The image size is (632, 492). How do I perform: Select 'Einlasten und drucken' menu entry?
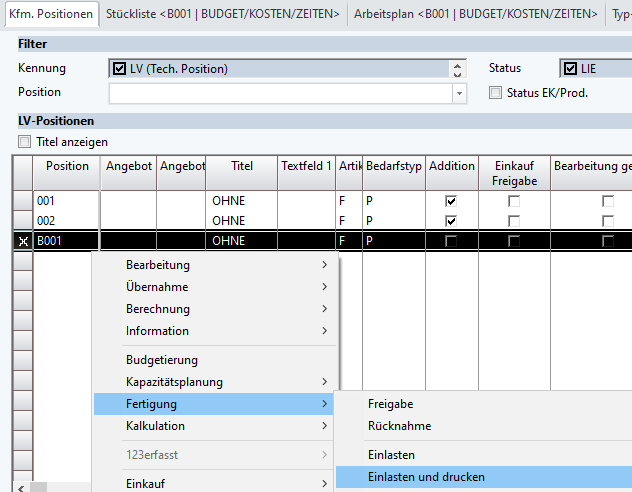[x=426, y=477]
